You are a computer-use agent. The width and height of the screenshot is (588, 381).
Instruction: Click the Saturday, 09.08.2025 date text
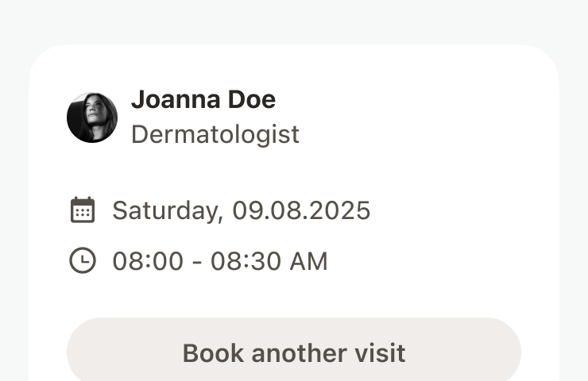pyautogui.click(x=241, y=210)
